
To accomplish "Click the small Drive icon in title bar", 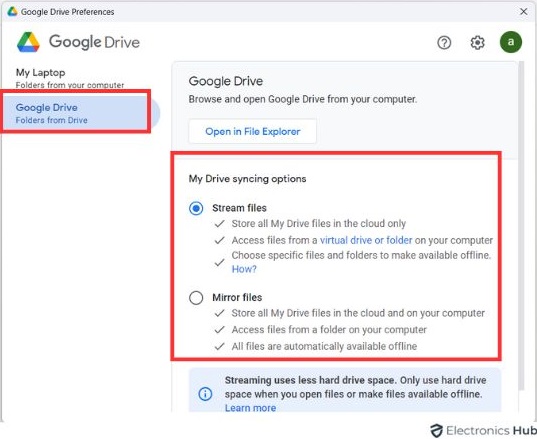I will point(13,11).
